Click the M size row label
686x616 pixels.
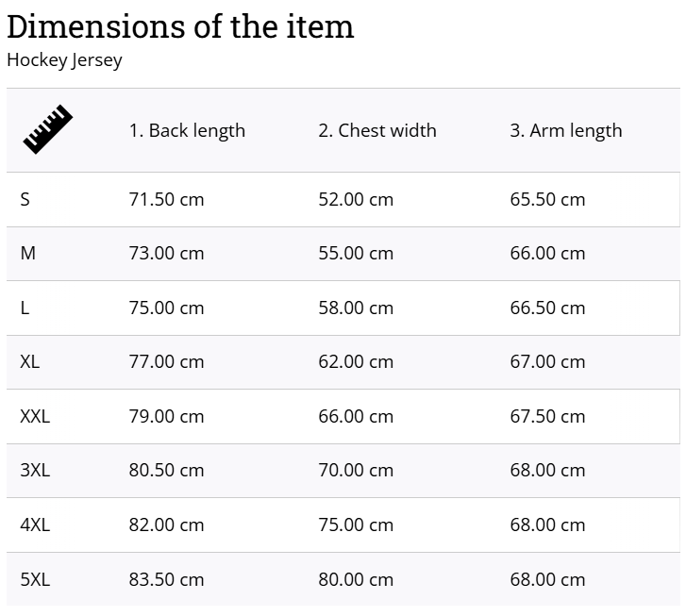point(28,254)
